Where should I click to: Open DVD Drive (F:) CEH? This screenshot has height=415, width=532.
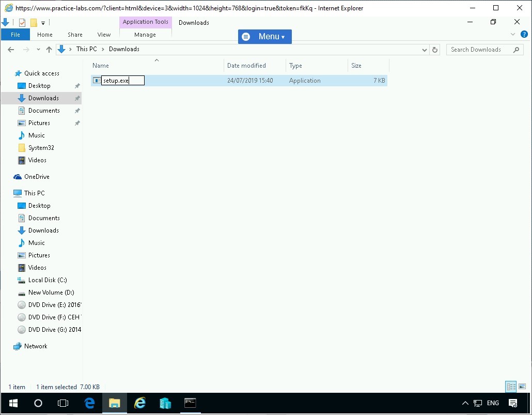(54, 317)
